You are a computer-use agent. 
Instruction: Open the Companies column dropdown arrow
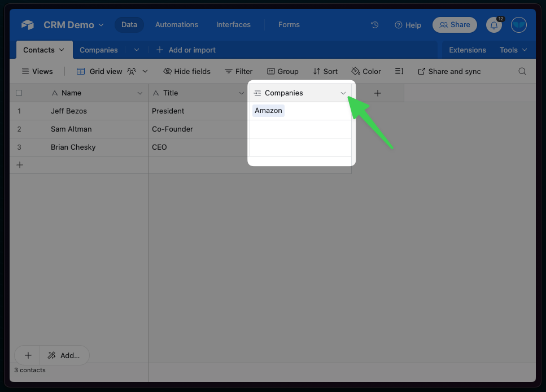click(343, 93)
